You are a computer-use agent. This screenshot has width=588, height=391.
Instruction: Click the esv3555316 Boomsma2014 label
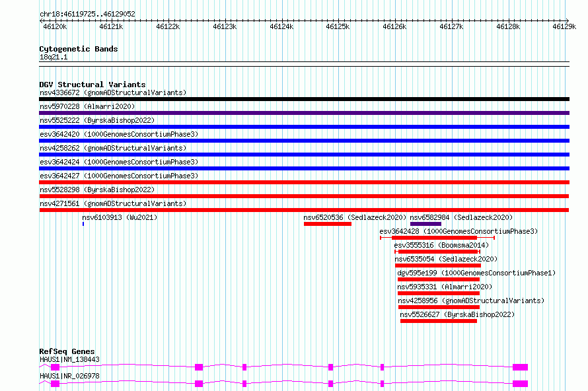click(441, 245)
